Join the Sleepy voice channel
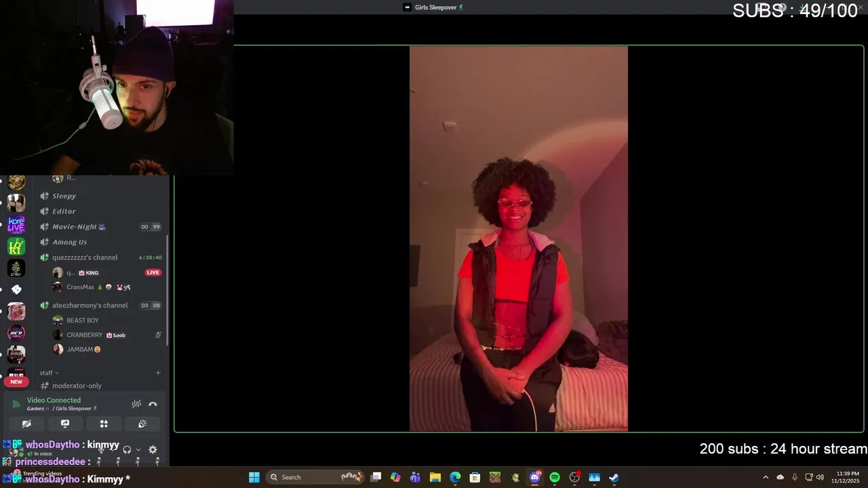This screenshot has height=488, width=868. (x=102, y=196)
